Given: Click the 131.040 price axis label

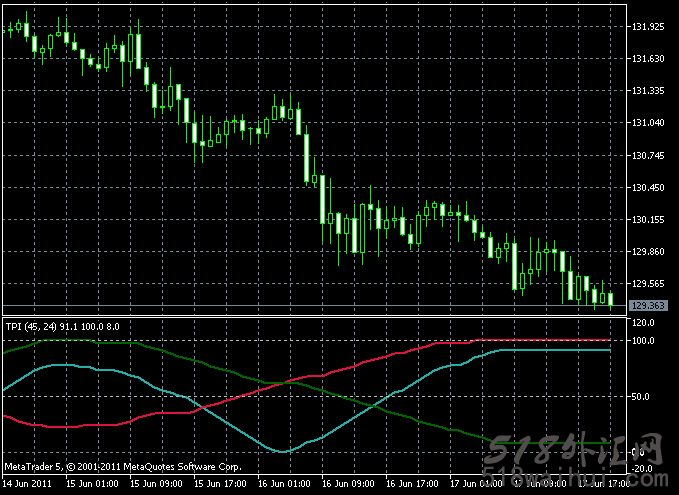Looking at the screenshot, I should 648,123.
